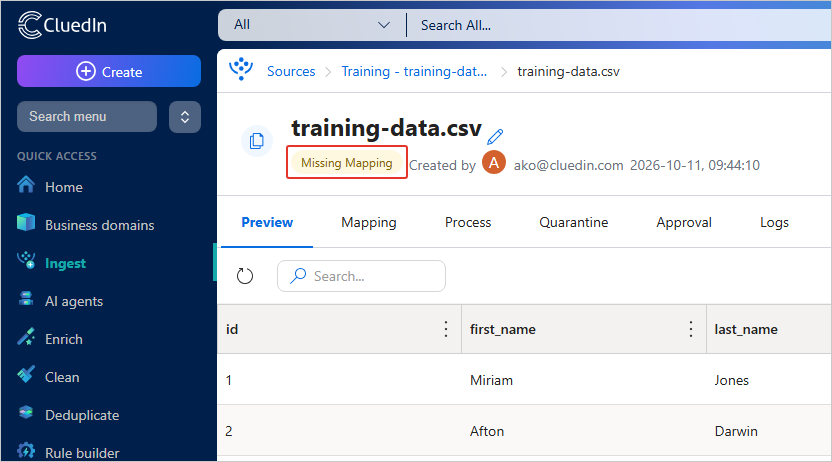Go to Sources breadcrumb link
Screen dimensions: 832x462
click(291, 72)
